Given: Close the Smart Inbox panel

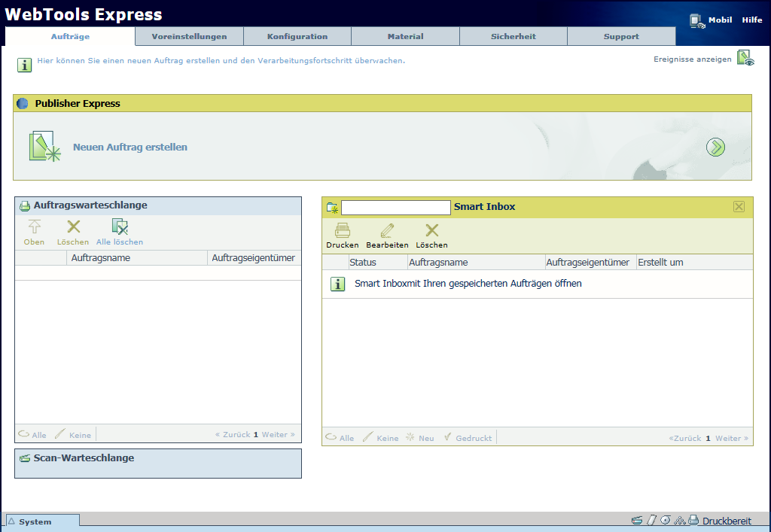Looking at the screenshot, I should click(739, 207).
